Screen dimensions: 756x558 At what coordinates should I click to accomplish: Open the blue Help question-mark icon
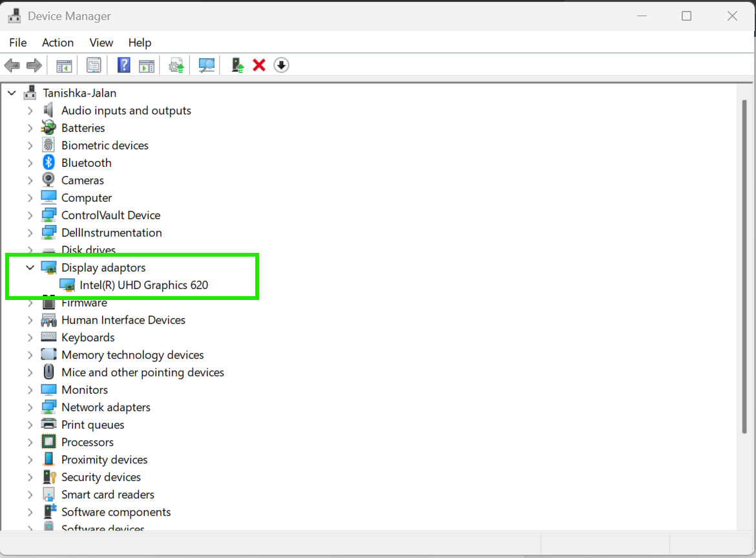(124, 65)
